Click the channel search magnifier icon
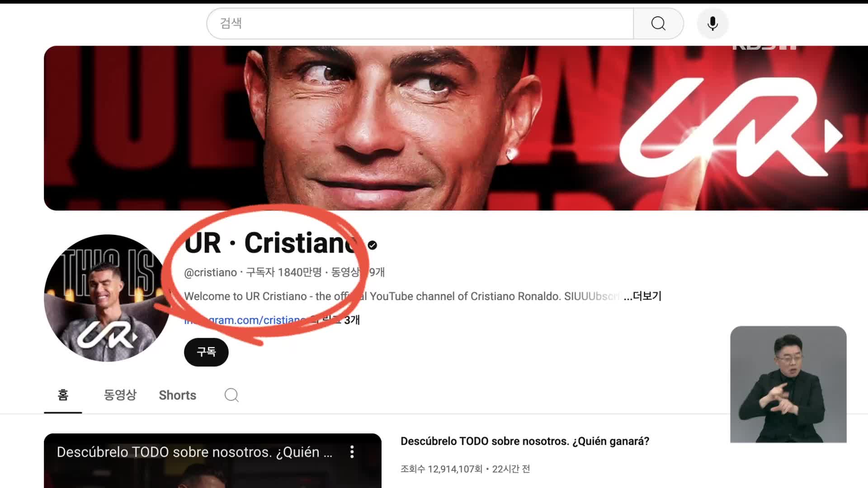Image resolution: width=868 pixels, height=488 pixels. 231,395
